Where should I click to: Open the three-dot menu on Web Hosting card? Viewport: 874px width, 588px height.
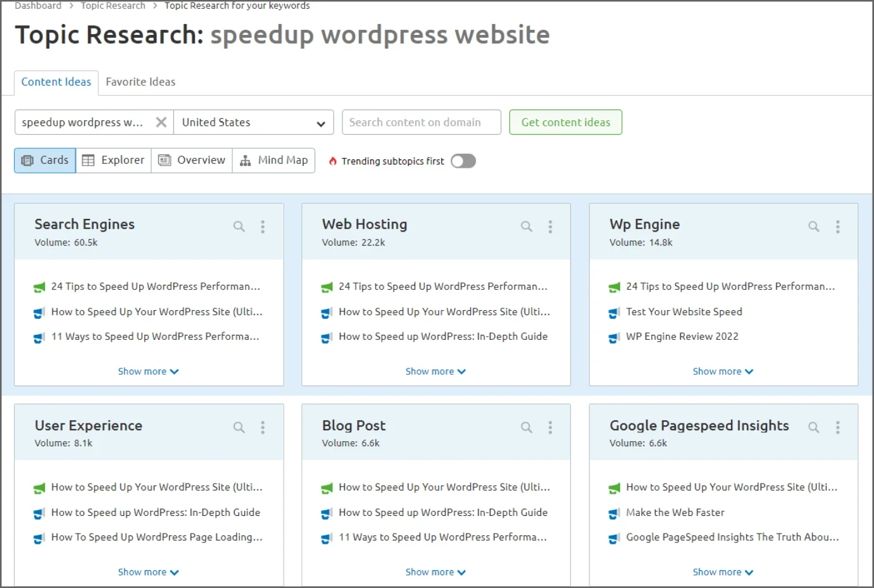pyautogui.click(x=550, y=226)
